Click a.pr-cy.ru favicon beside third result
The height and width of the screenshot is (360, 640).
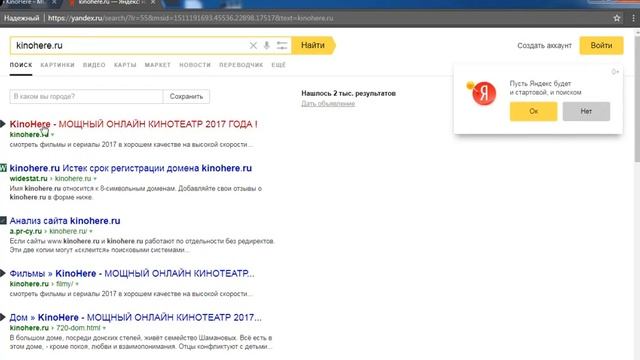point(3,220)
